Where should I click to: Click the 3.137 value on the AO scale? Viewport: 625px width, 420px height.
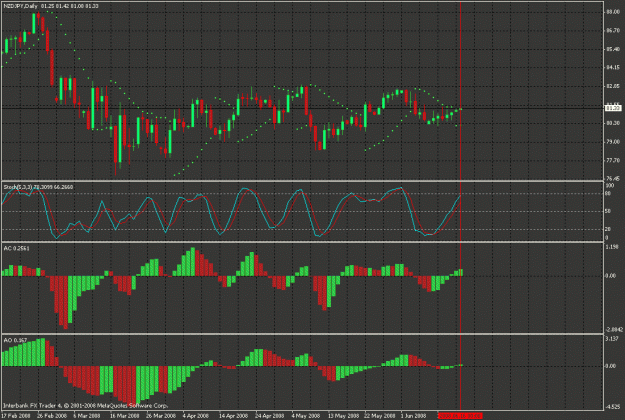pyautogui.click(x=612, y=339)
